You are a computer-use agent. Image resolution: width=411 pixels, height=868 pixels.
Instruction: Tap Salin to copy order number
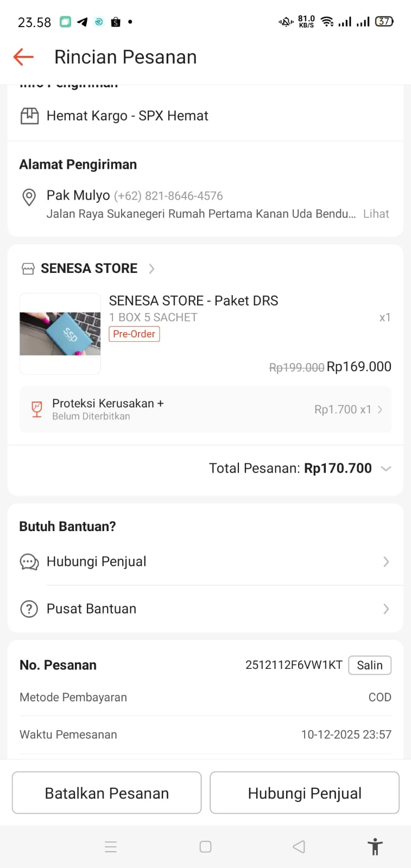pos(369,665)
